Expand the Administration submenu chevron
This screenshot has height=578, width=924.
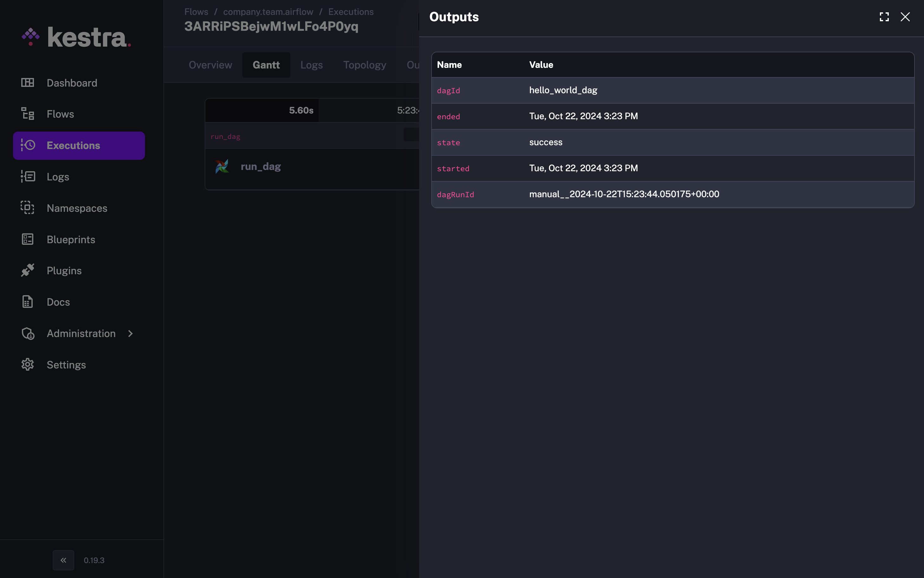[x=130, y=333]
